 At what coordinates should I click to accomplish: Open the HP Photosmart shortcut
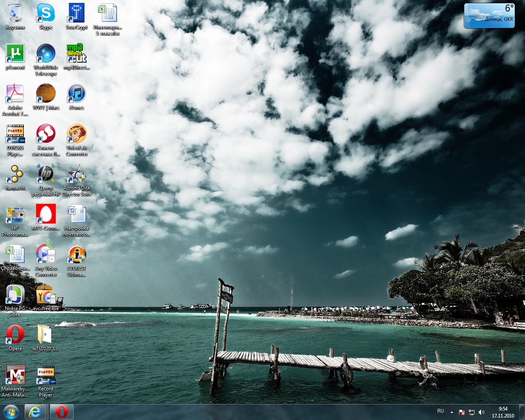pyautogui.click(x=15, y=221)
